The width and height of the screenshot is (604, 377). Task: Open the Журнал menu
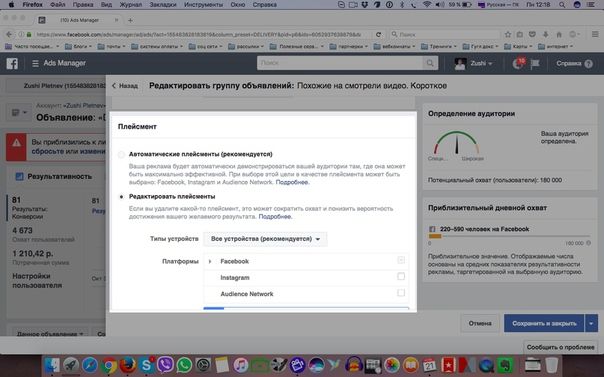131,5
